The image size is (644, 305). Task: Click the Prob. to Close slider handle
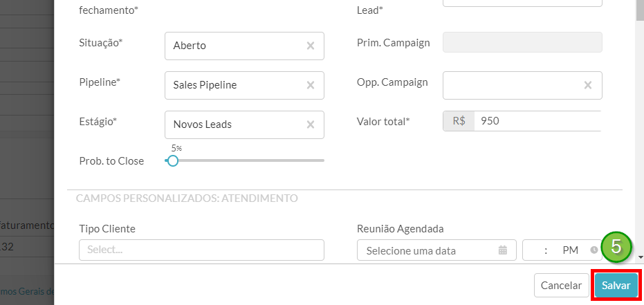pos(173,160)
